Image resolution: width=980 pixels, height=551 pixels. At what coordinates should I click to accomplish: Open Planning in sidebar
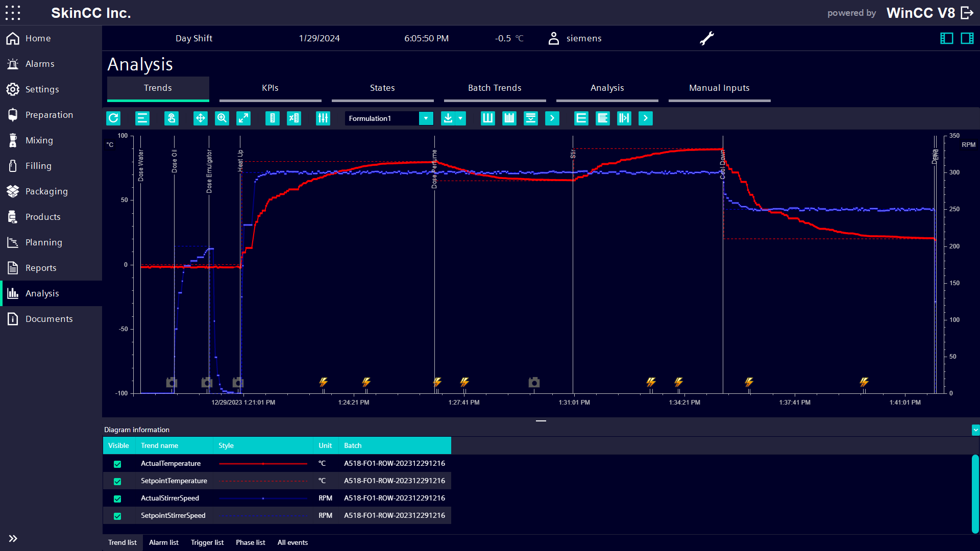point(51,242)
